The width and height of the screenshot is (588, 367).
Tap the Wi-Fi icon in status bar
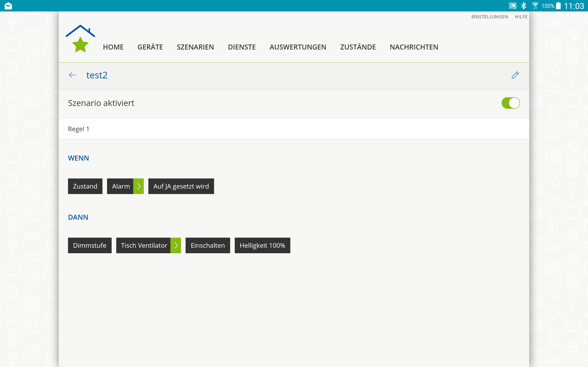[x=534, y=6]
